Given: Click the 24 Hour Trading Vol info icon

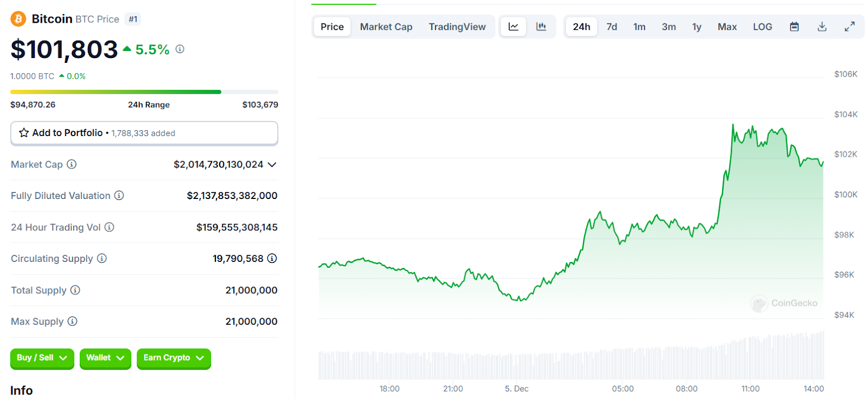Looking at the screenshot, I should [x=109, y=227].
